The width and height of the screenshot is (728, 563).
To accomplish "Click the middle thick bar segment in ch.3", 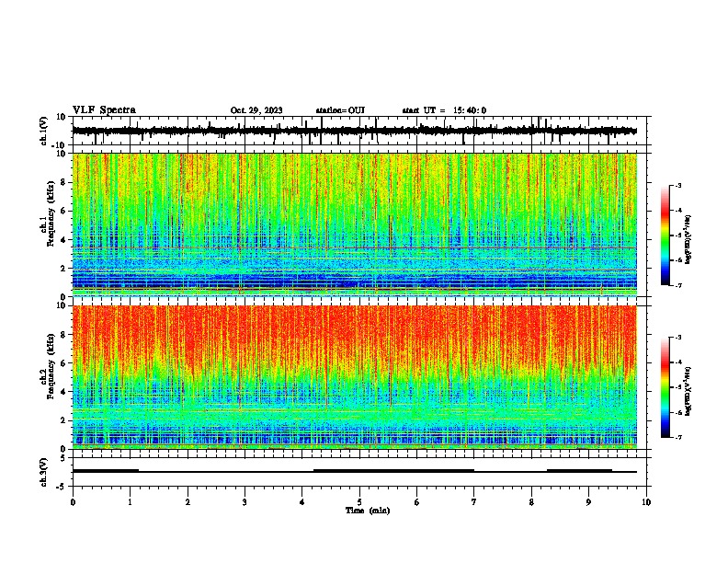I will (393, 471).
